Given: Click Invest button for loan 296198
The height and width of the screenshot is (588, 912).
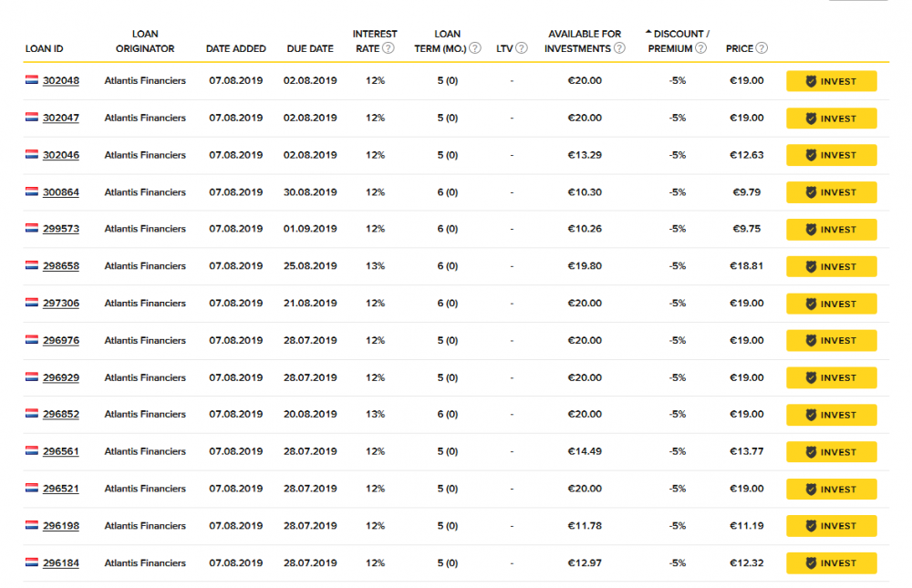Looking at the screenshot, I should pos(831,526).
